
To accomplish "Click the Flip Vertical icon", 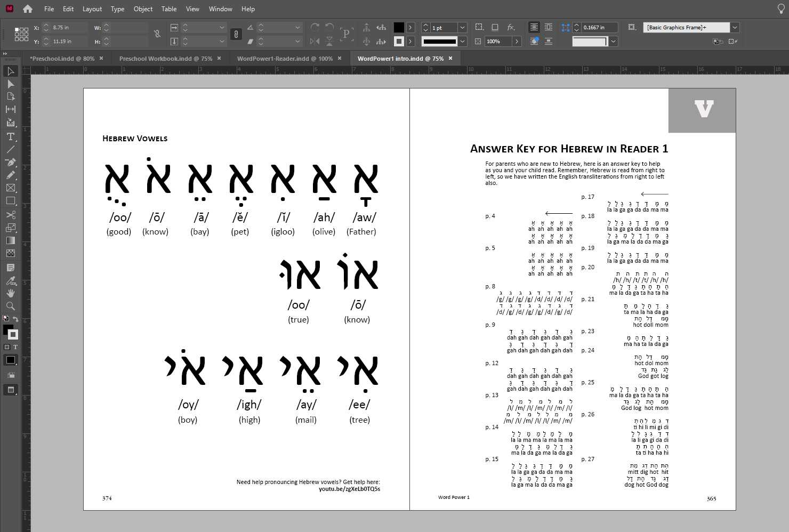I will click(x=329, y=41).
